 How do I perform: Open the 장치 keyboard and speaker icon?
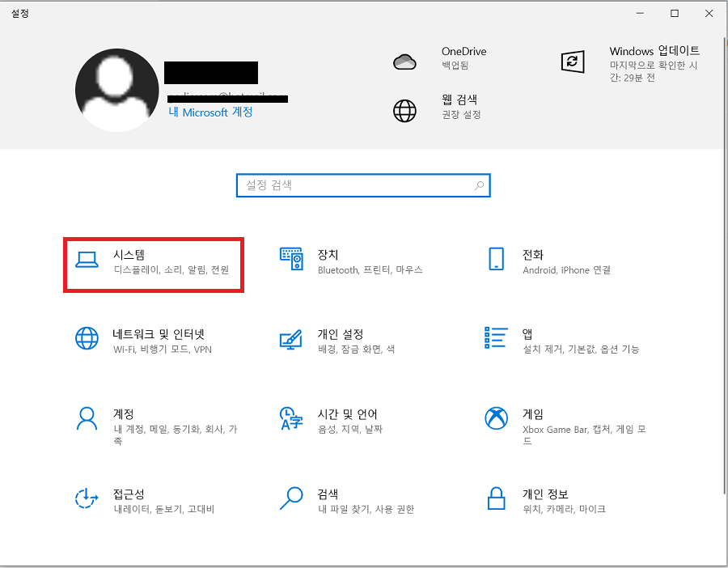[x=291, y=259]
